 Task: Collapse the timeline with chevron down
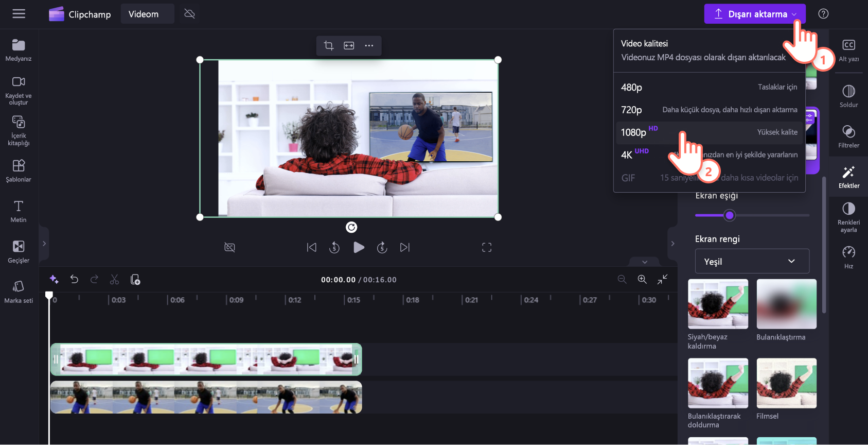[645, 262]
